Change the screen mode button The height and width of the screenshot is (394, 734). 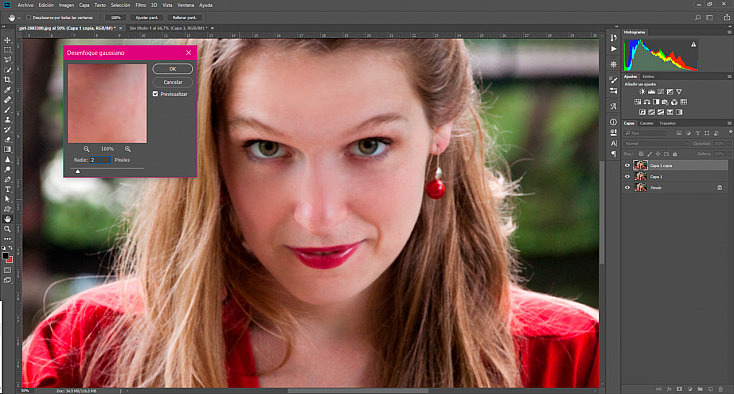point(7,280)
